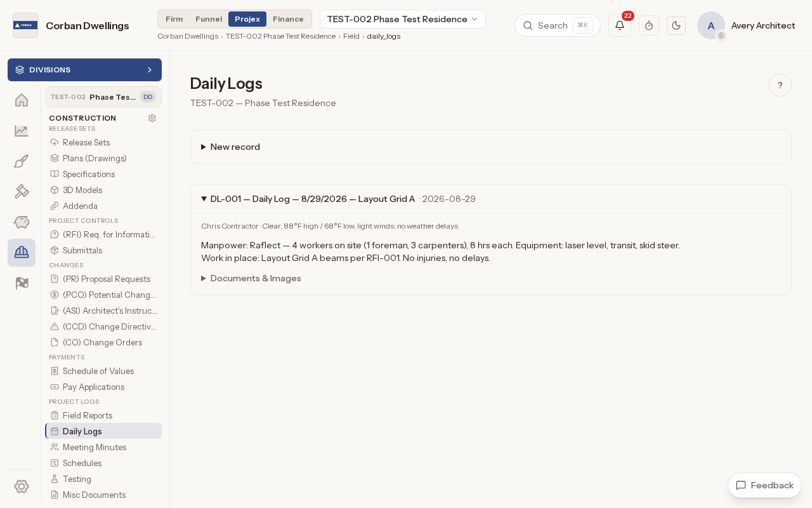This screenshot has height=508, width=812.
Task: Select the paintbrush design icon in rail
Action: pyautogui.click(x=22, y=161)
